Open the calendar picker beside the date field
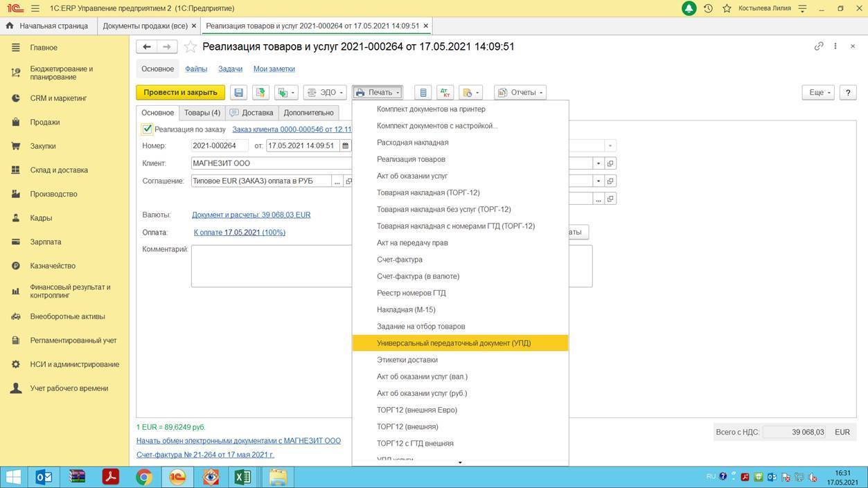The height and width of the screenshot is (488, 868). tap(345, 146)
